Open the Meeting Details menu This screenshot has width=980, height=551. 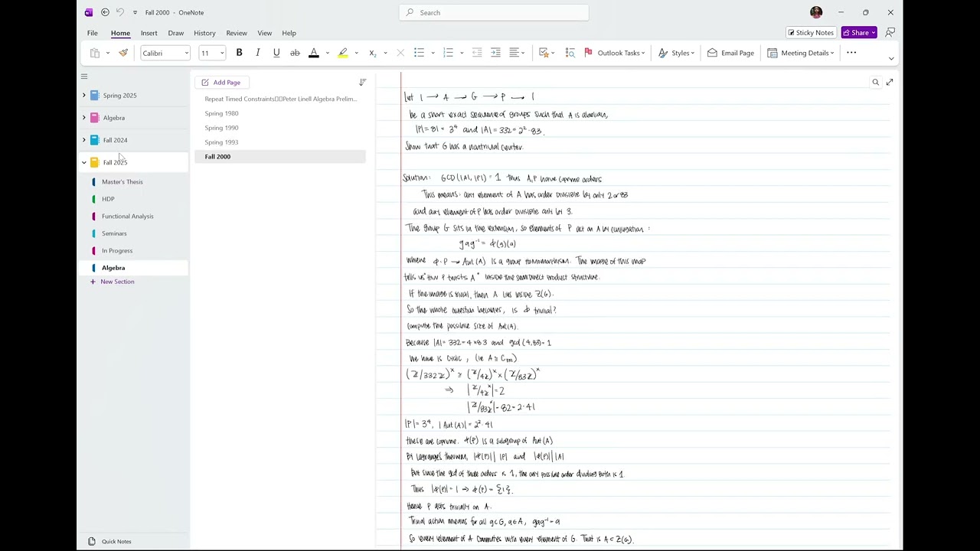click(x=801, y=53)
